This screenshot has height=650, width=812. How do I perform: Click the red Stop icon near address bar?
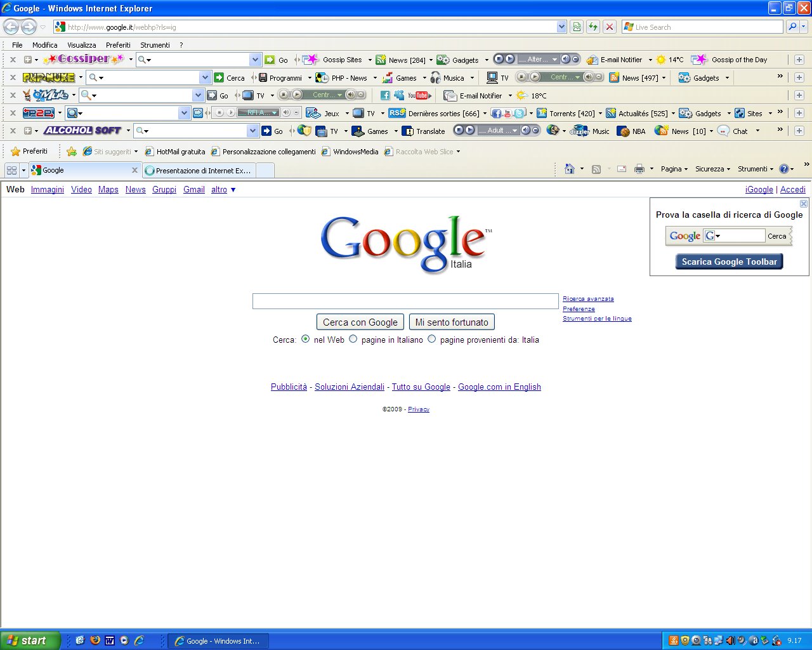(609, 27)
